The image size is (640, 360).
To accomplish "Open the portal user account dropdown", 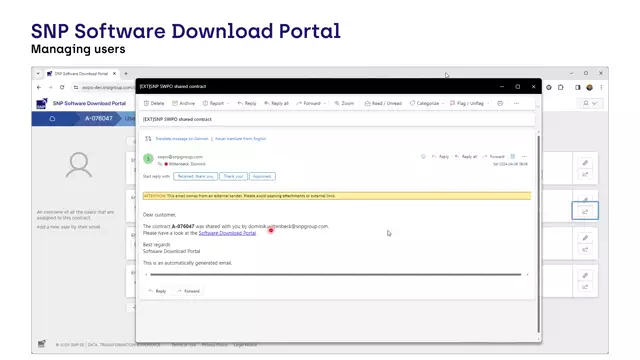I will 590,103.
